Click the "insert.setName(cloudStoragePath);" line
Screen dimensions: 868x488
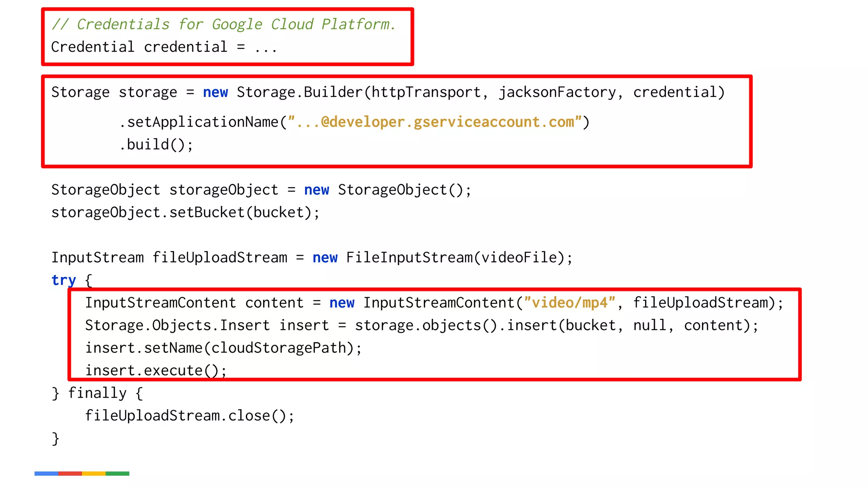tap(223, 348)
